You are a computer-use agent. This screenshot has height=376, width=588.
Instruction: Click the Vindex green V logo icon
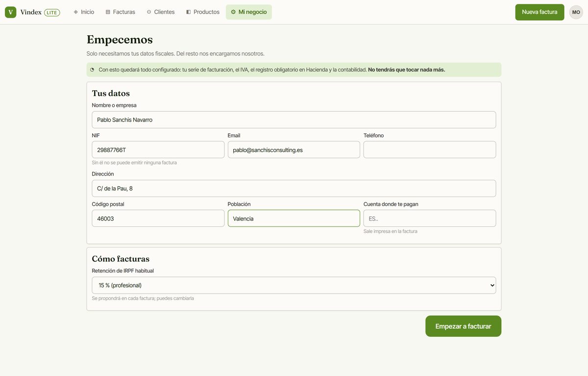point(11,12)
